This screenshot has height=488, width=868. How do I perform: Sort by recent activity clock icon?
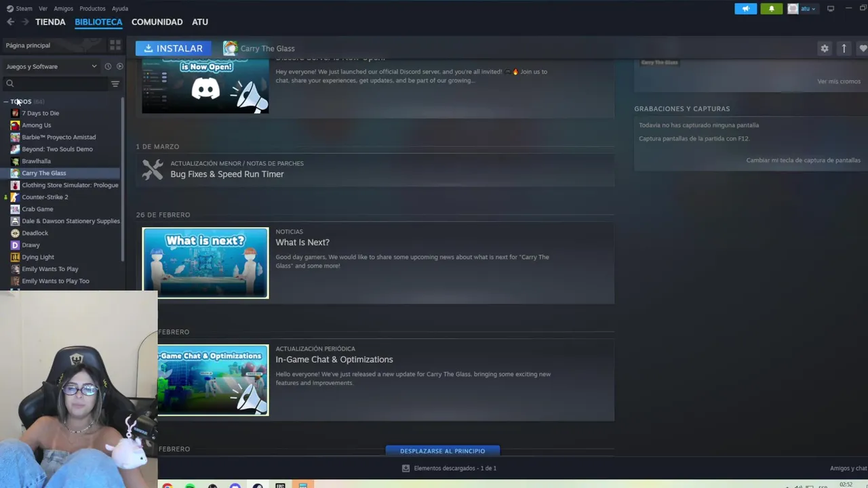click(x=107, y=66)
